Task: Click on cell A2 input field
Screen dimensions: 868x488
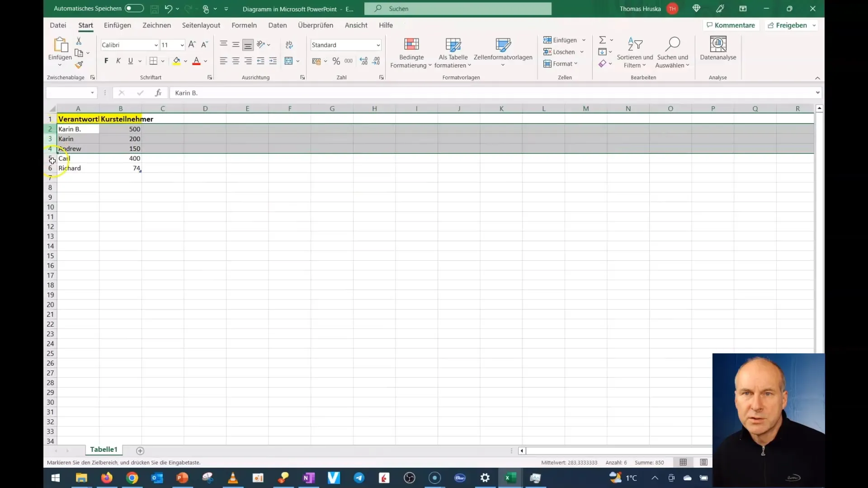Action: [x=78, y=129]
